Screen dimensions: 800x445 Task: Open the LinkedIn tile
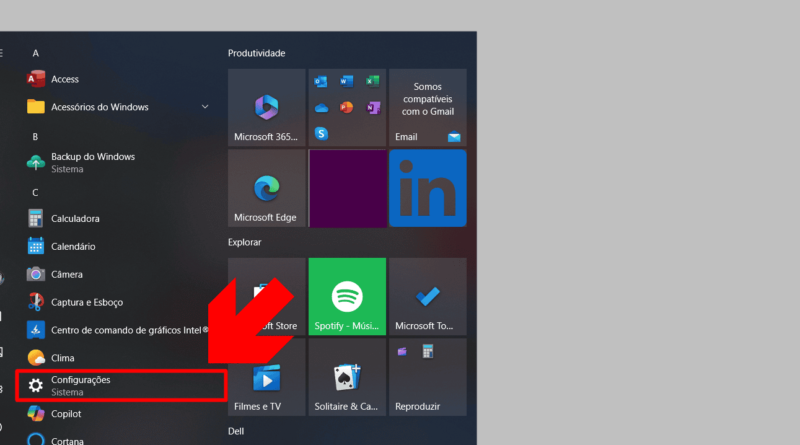(428, 188)
